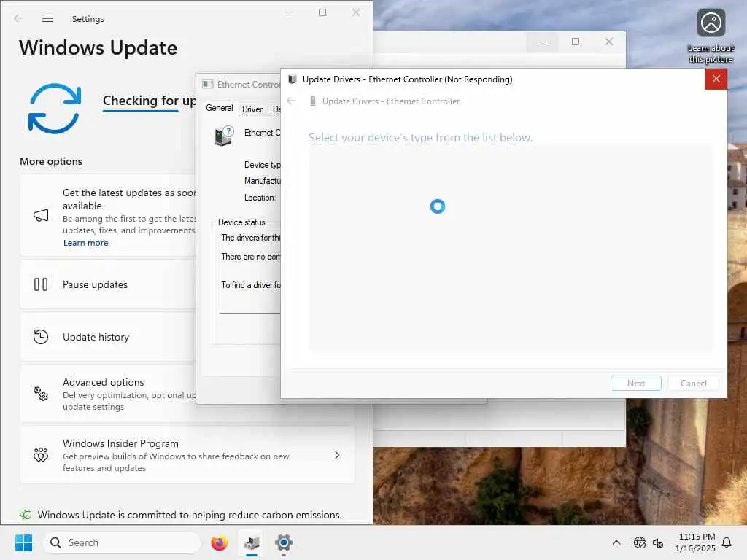Maximize the Settings window
Image resolution: width=747 pixels, height=560 pixels.
[x=322, y=12]
